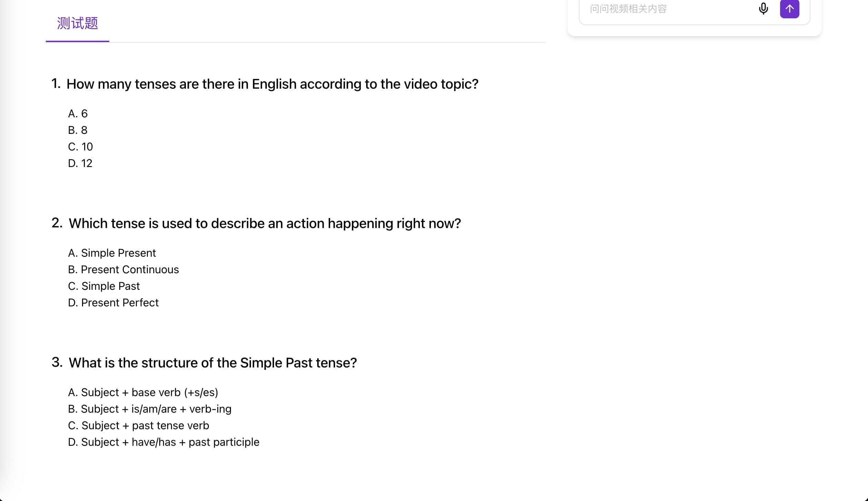Click the microphone voice input icon
The width and height of the screenshot is (868, 501).
763,8
